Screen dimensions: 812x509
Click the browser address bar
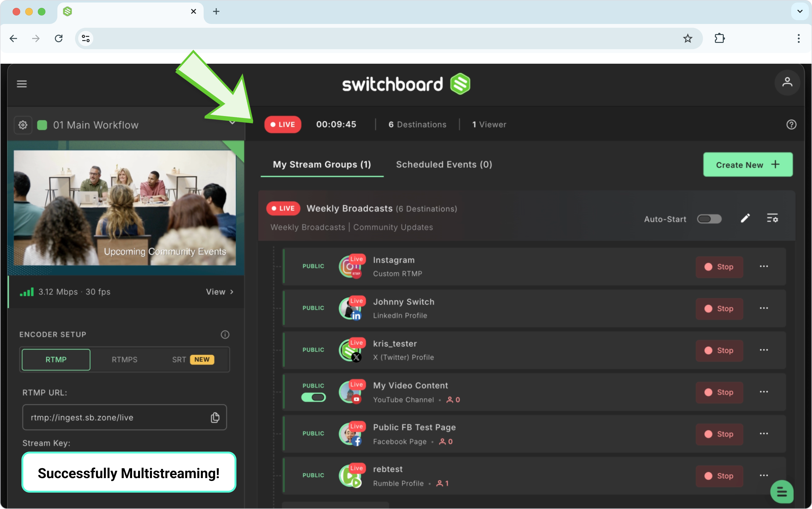coord(389,38)
